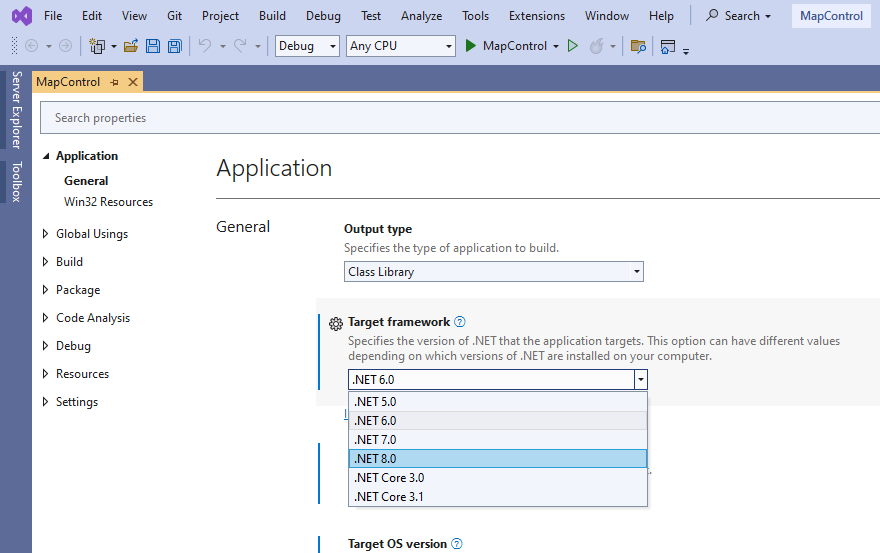This screenshot has width=880, height=553.
Task: Open the Any CPU platform dropdown
Action: [401, 46]
